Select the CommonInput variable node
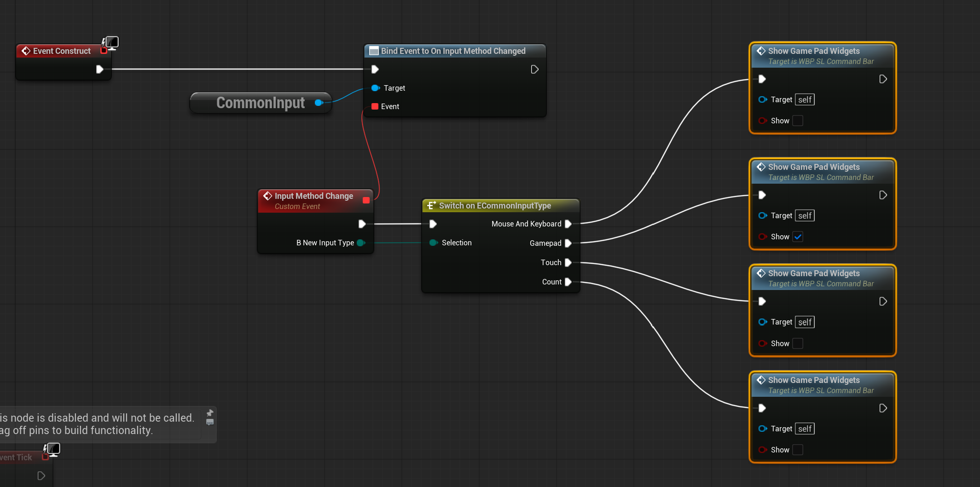Image resolution: width=980 pixels, height=487 pixels. (x=261, y=103)
